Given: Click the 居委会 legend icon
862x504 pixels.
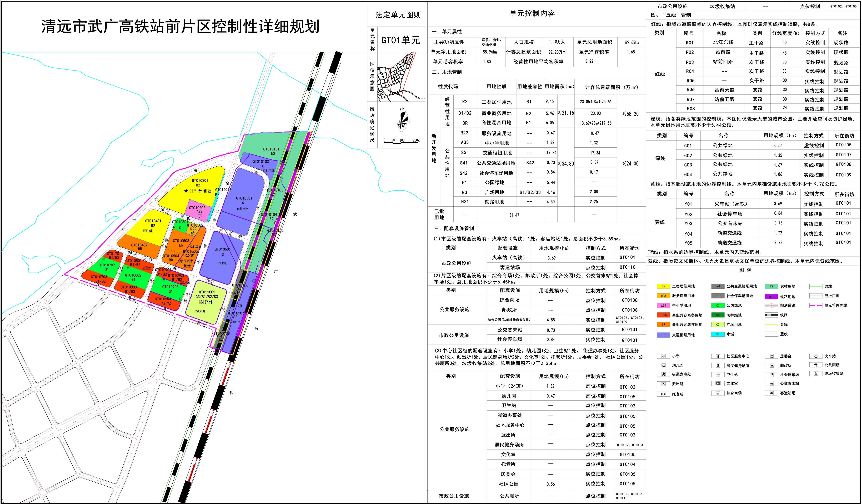Looking at the screenshot, I should [x=772, y=356].
